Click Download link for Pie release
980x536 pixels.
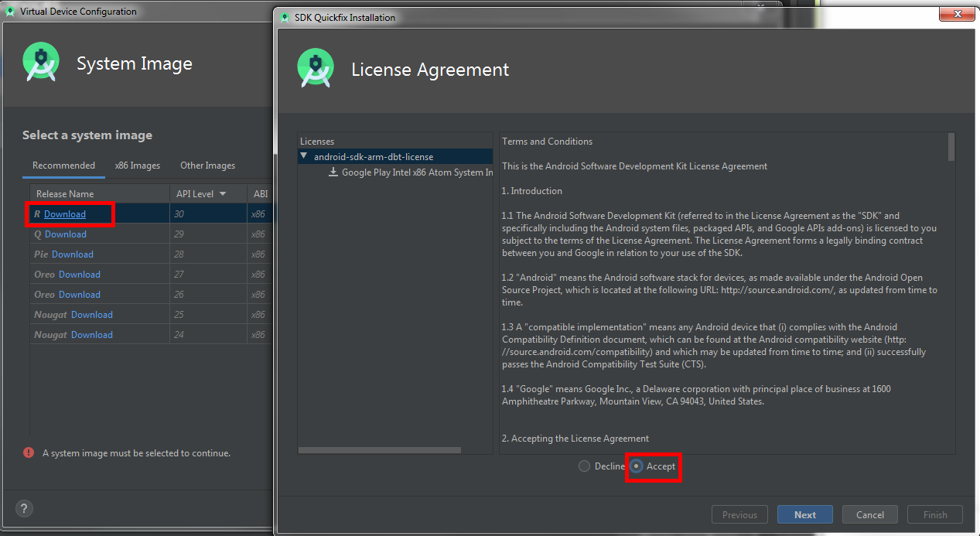(x=73, y=254)
